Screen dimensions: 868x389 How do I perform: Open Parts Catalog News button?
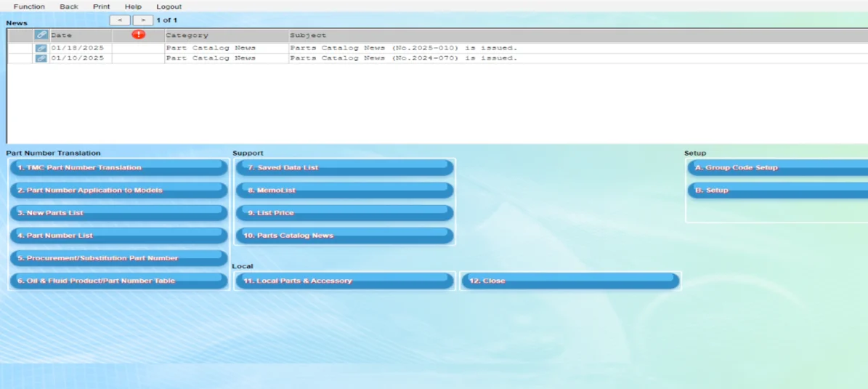(x=344, y=236)
